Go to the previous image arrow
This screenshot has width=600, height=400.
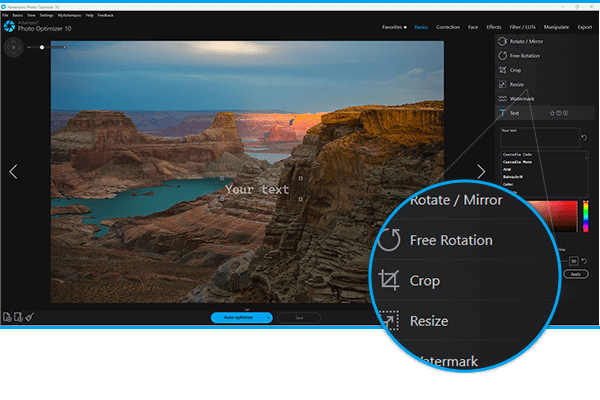click(x=13, y=172)
